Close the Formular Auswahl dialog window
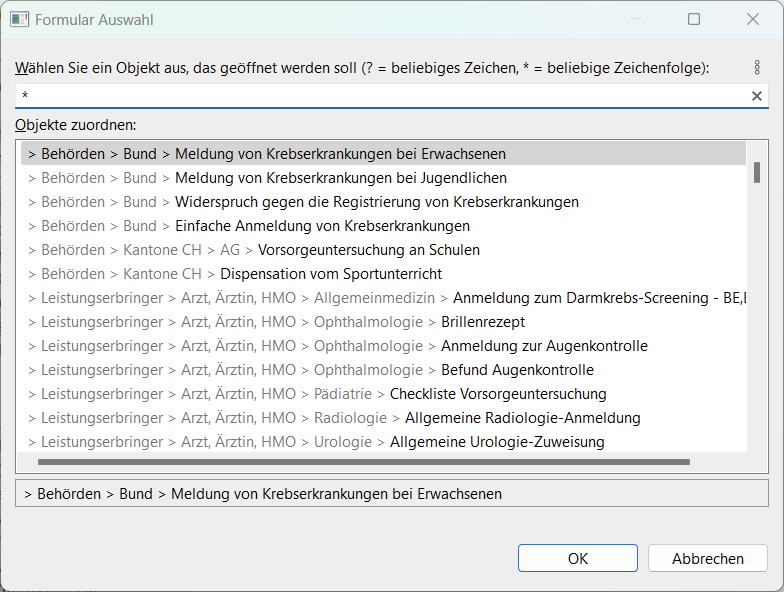The height and width of the screenshot is (592, 784). pos(753,20)
